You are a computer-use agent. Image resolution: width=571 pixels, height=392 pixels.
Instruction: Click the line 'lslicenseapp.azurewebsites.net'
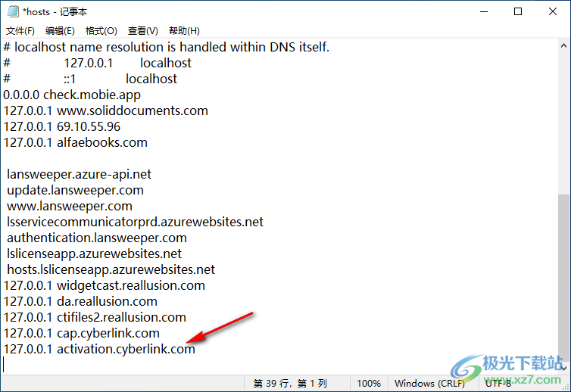[x=95, y=254]
